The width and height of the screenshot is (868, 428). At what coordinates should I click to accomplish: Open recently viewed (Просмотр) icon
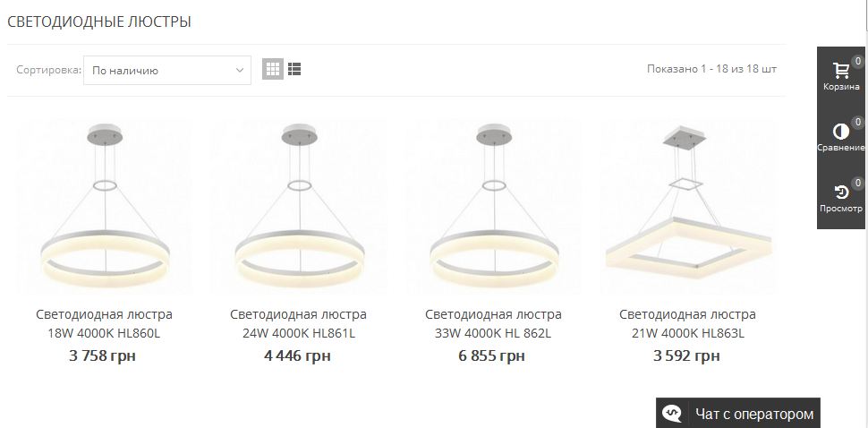[841, 193]
